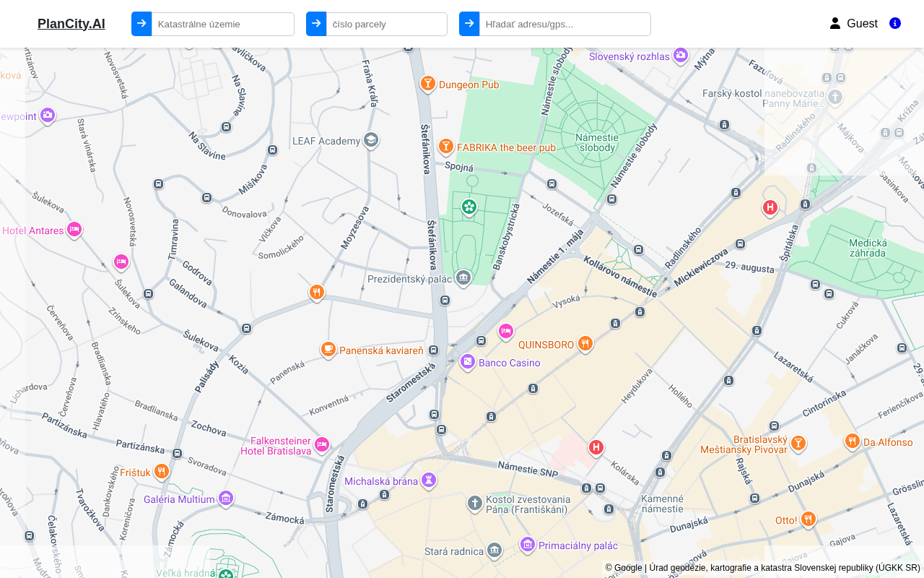This screenshot has height=578, width=924.
Task: Focus the číslo parcely input field
Action: 387,24
